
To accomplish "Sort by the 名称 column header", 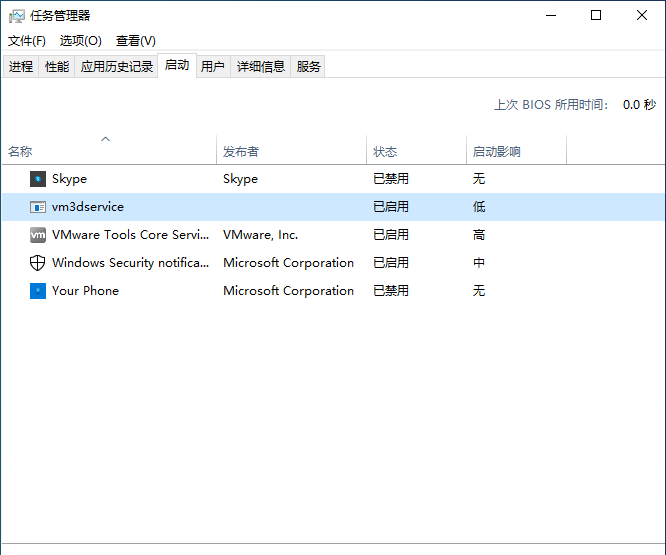I will point(20,152).
